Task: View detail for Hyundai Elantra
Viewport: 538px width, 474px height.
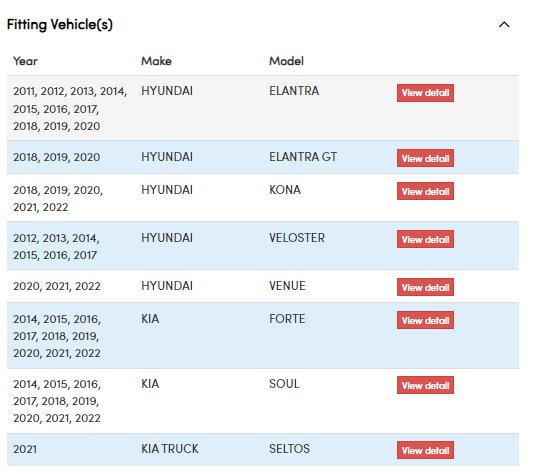Action: pos(425,93)
